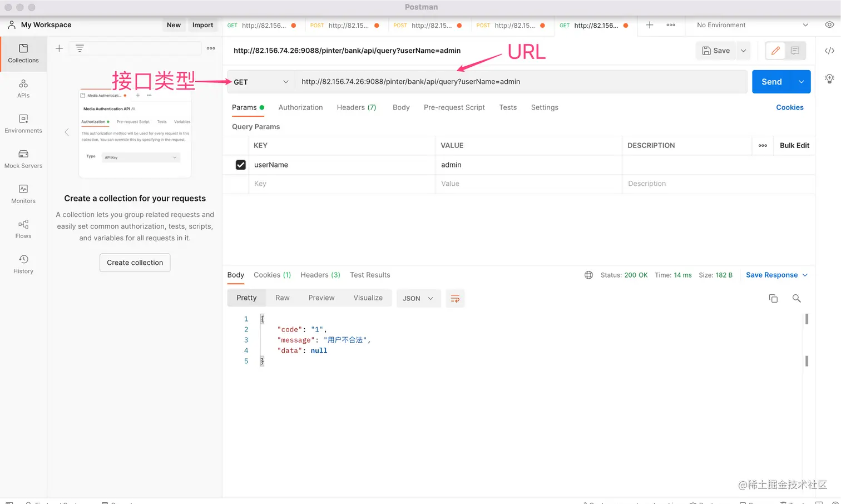
Task: Open the Collections sidebar panel
Action: [x=23, y=53]
